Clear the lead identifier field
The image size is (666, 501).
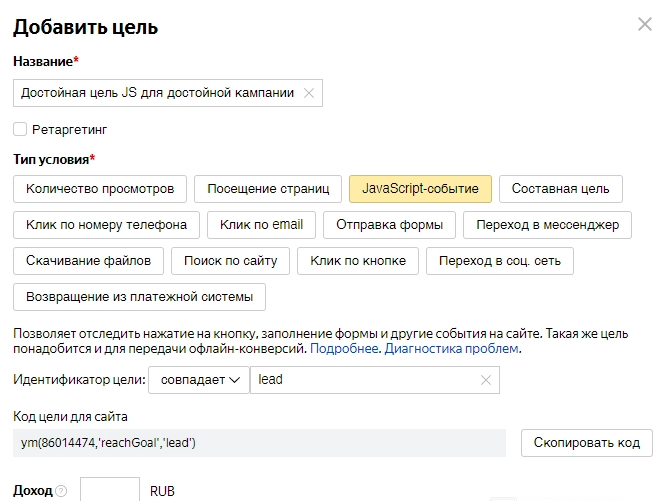tap(486, 380)
